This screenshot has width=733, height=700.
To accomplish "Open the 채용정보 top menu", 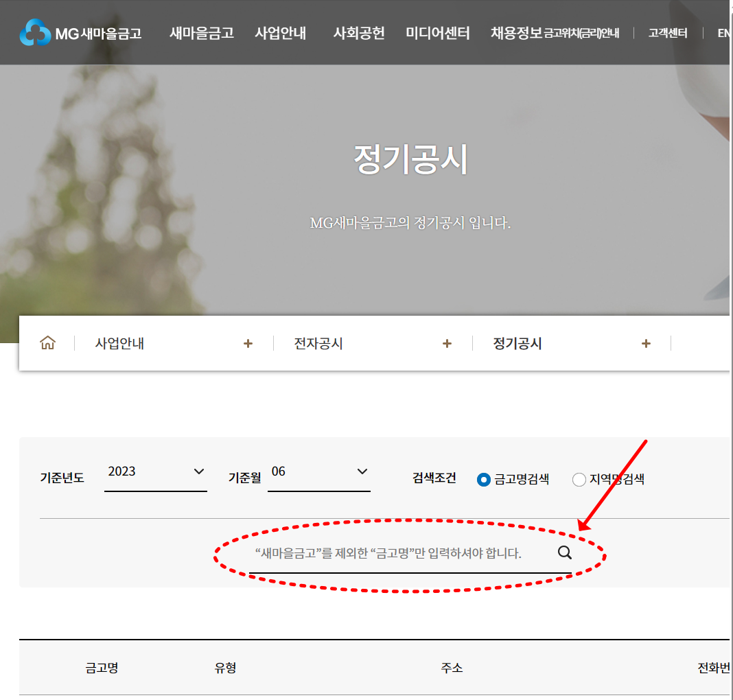I will coord(516,33).
